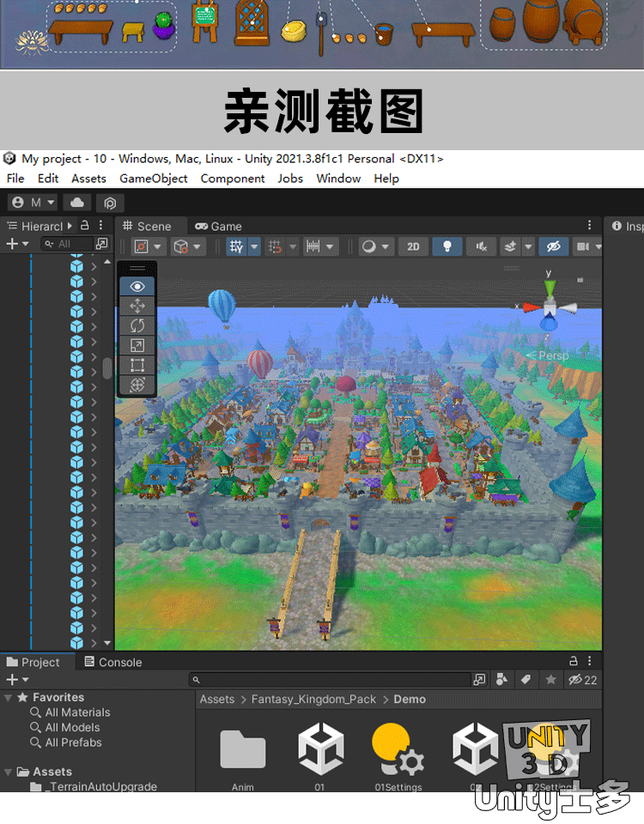Select the Scale tool in scene overlay
644x824 pixels.
point(137,345)
